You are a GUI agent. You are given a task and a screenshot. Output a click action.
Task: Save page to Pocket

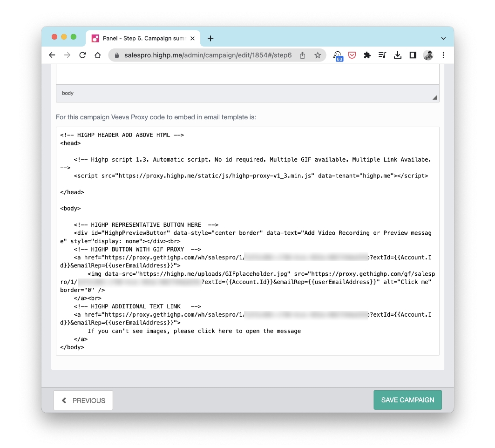point(352,55)
